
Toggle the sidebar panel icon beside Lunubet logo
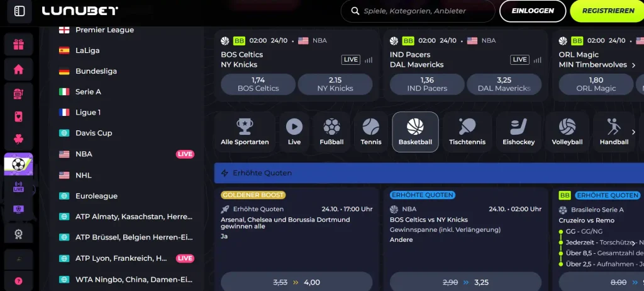[x=19, y=11]
